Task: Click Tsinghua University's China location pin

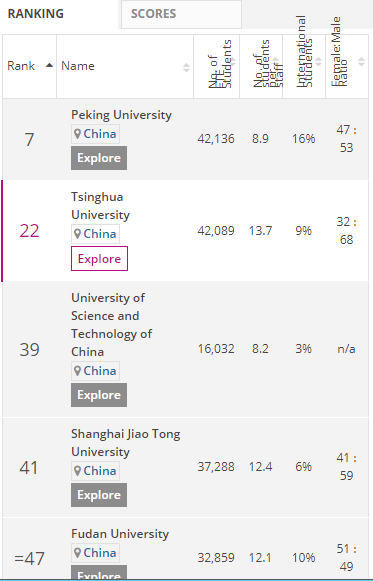Action: point(77,234)
